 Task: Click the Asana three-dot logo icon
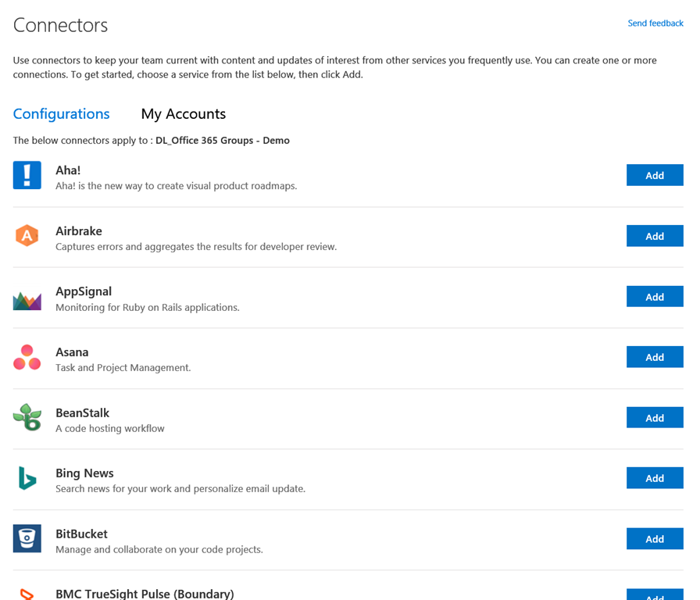[x=27, y=357]
